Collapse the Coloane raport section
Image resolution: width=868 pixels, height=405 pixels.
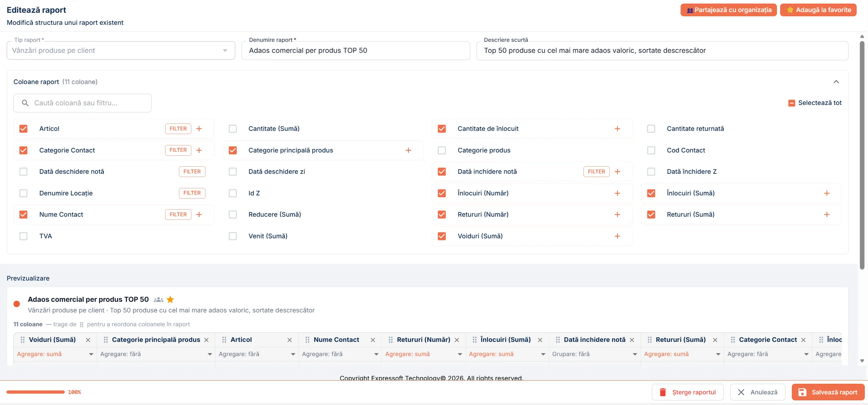pyautogui.click(x=836, y=82)
